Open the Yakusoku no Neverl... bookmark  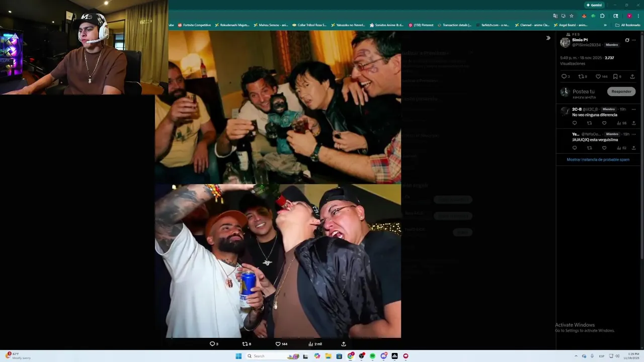tap(348, 25)
